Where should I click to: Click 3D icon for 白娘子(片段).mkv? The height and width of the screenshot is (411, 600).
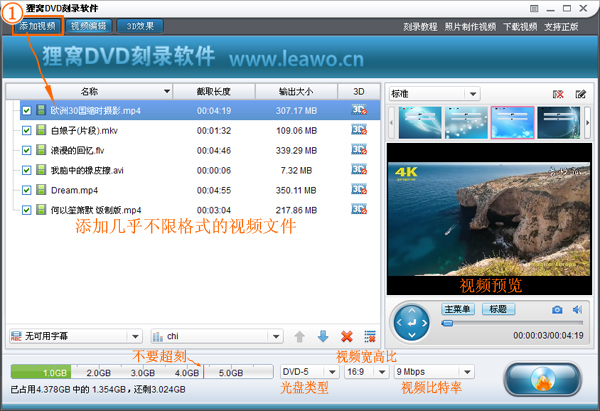[359, 130]
